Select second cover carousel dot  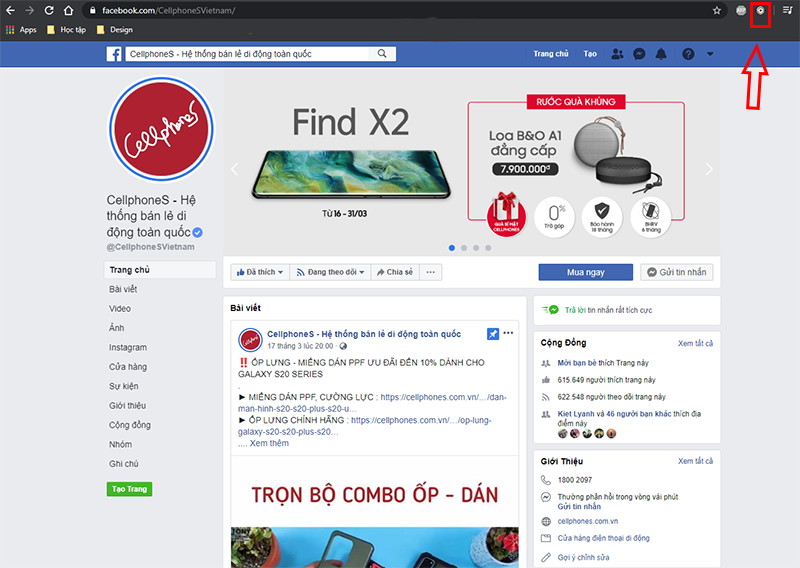tap(464, 248)
